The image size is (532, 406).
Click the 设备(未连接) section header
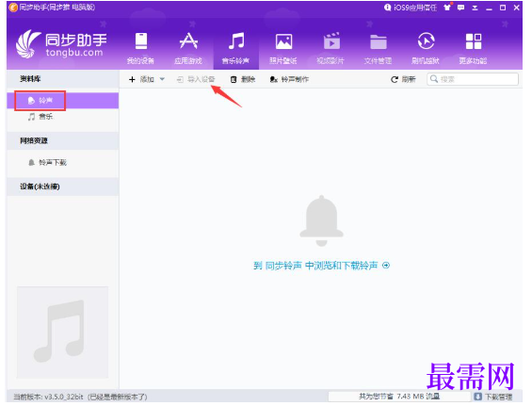[x=63, y=187]
